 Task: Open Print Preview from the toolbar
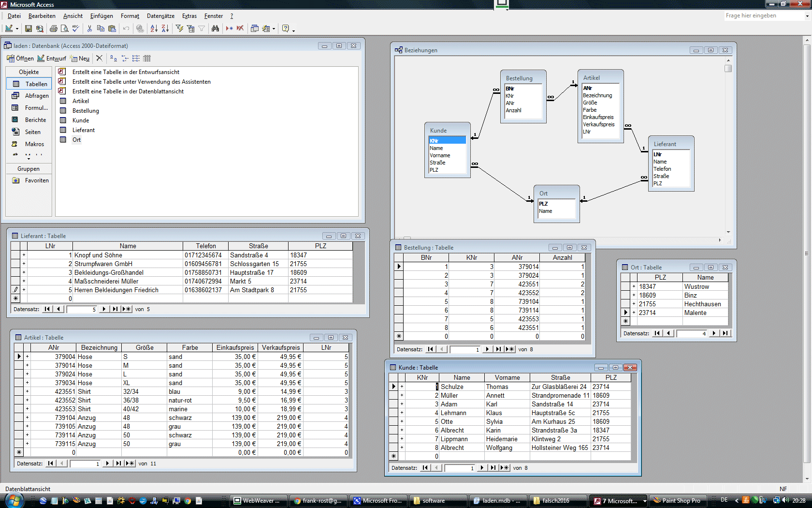pos(64,29)
